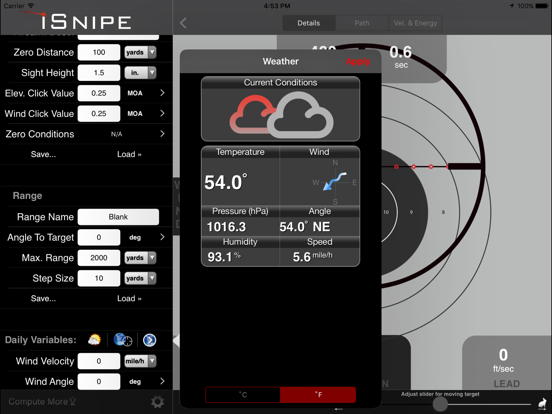The image size is (552, 414).
Task: Apply the weather conditions
Action: 358,62
